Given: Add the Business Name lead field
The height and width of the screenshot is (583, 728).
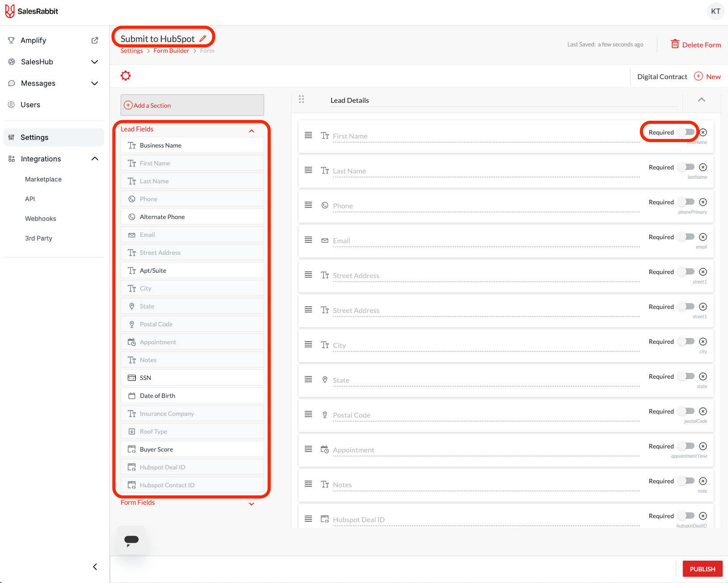Looking at the screenshot, I should pos(192,145).
